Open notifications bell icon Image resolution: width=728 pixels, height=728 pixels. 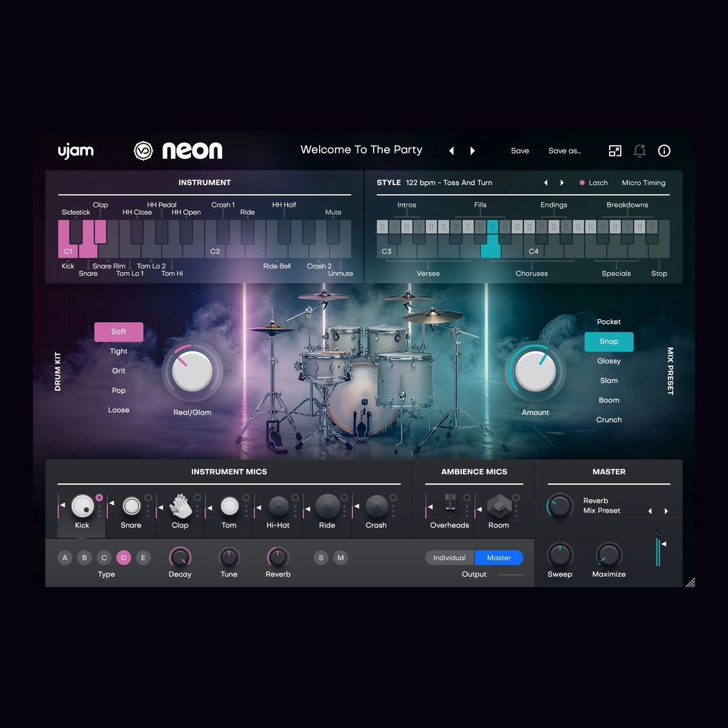639,151
